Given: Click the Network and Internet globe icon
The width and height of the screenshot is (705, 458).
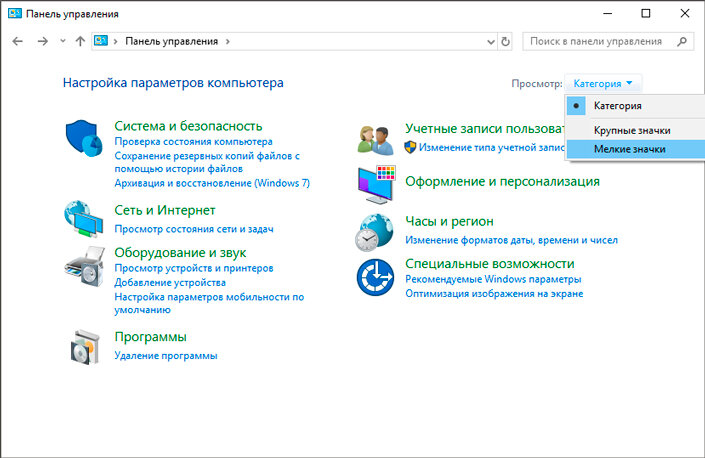Looking at the screenshot, I should (84, 219).
